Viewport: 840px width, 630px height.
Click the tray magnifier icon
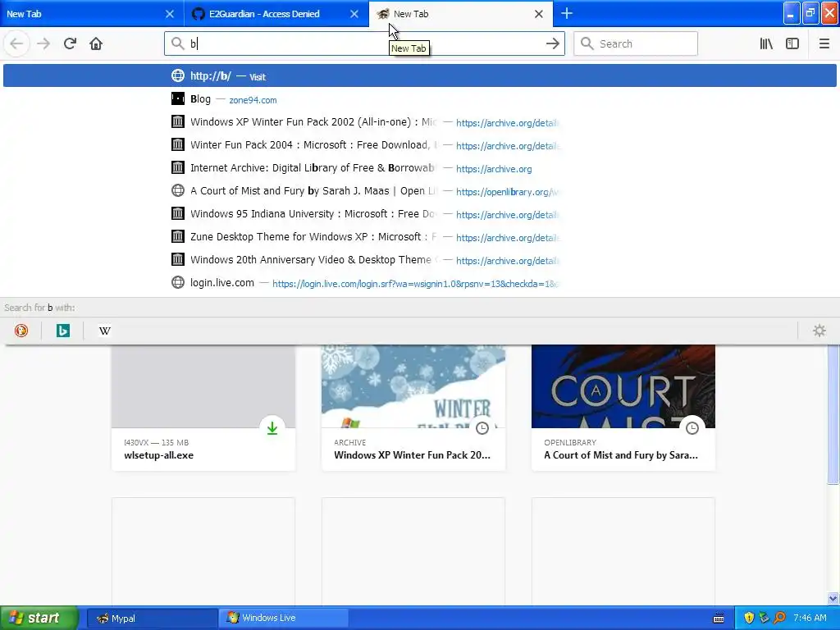click(779, 618)
